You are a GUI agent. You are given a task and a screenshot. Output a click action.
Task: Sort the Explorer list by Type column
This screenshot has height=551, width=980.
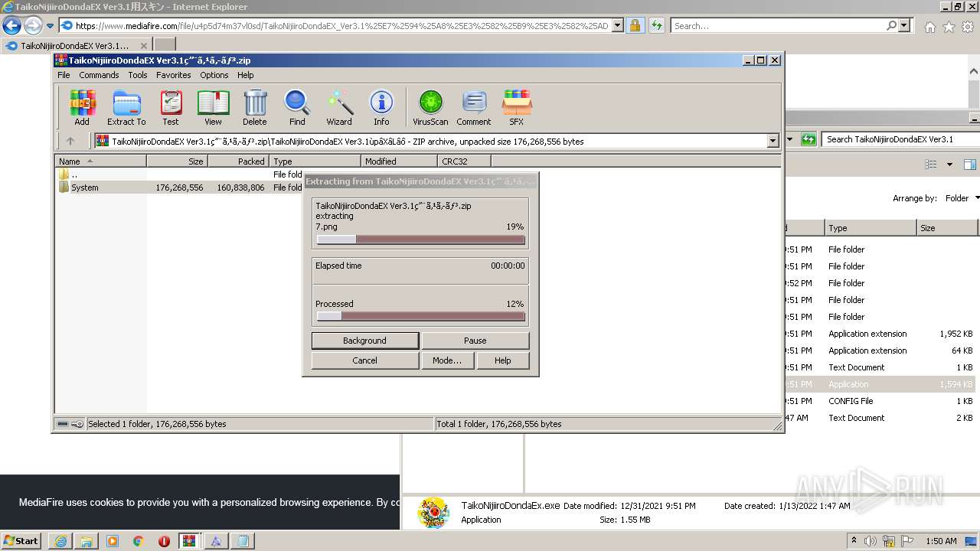[x=871, y=228]
